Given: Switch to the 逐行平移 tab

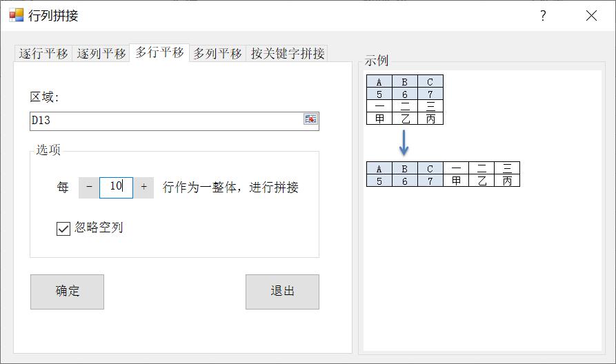Looking at the screenshot, I should [x=43, y=53].
